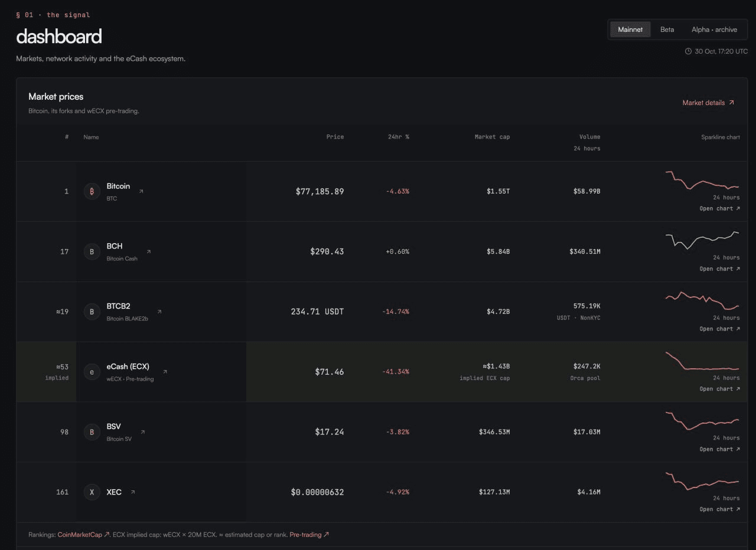This screenshot has height=550, width=756.
Task: Open chart for the BSV row
Action: coord(719,449)
